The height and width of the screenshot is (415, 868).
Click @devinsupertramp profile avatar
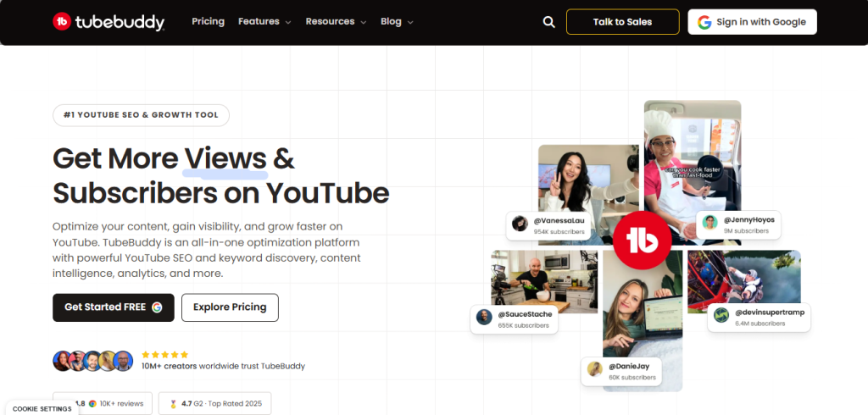(x=721, y=315)
